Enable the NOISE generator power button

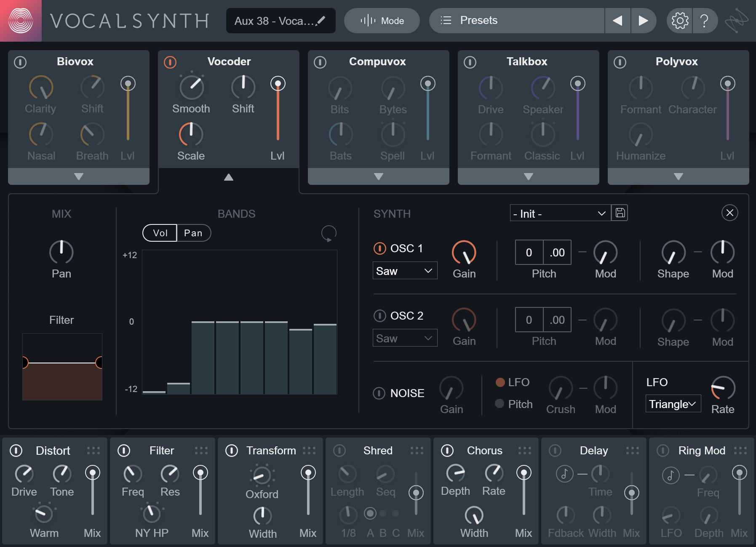pyautogui.click(x=379, y=393)
